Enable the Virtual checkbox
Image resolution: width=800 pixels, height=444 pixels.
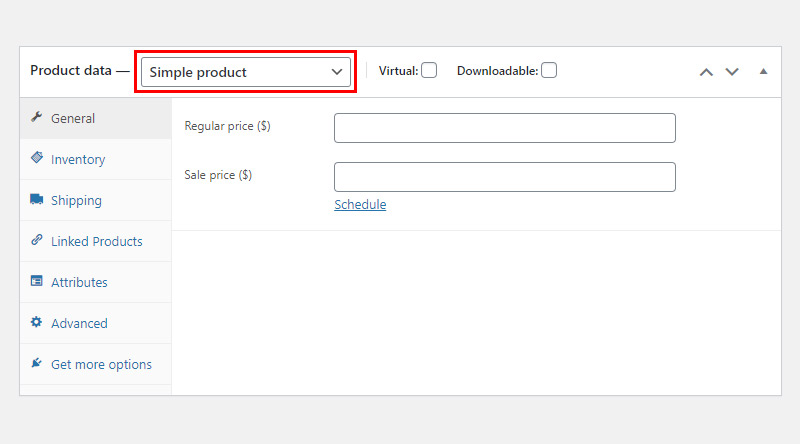click(x=429, y=70)
